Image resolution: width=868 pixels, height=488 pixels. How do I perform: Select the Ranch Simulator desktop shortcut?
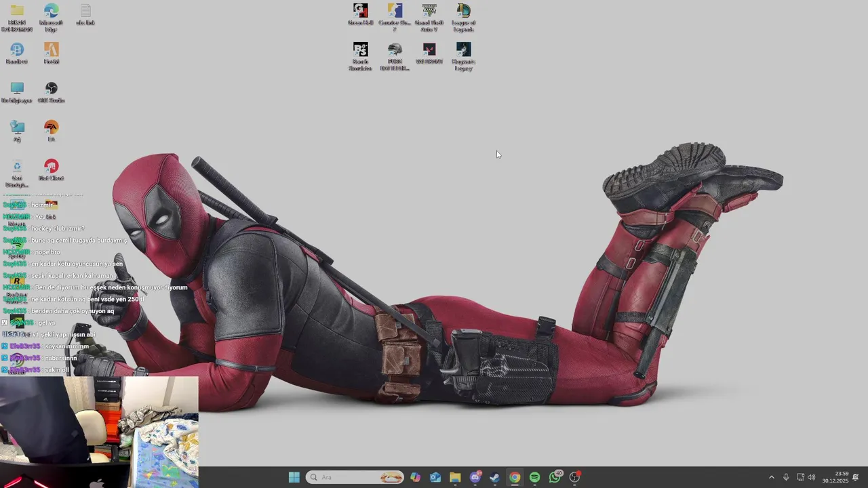click(361, 57)
